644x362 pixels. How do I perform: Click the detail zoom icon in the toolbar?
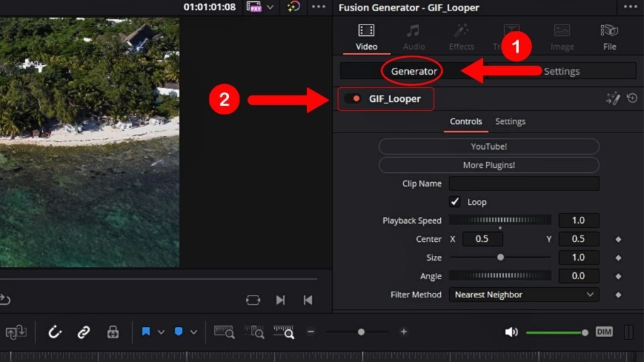tap(255, 332)
